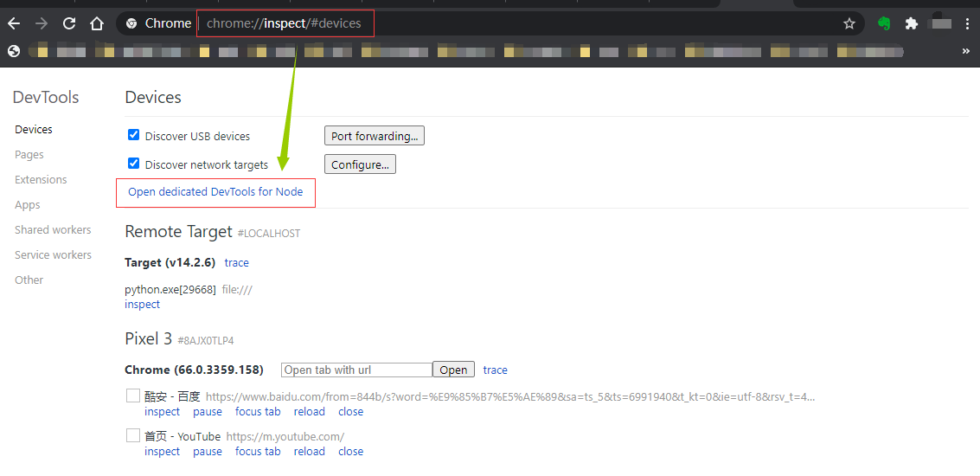Open the Apps section
This screenshot has width=980, height=476.
[28, 204]
